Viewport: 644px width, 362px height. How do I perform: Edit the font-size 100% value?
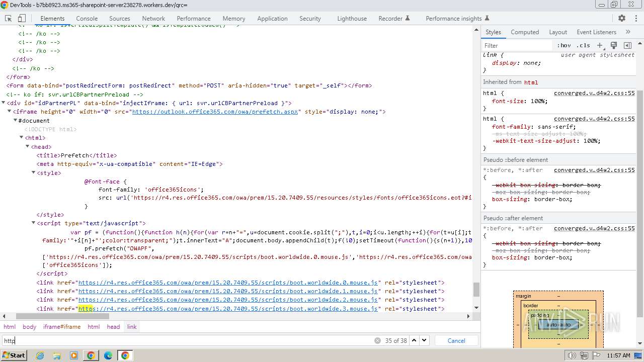[538, 101]
